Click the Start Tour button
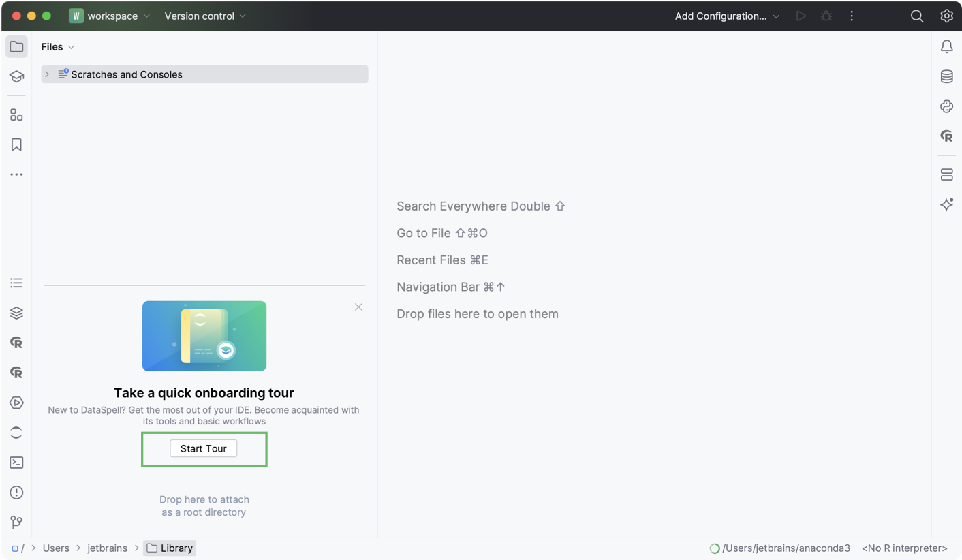 [x=203, y=448]
